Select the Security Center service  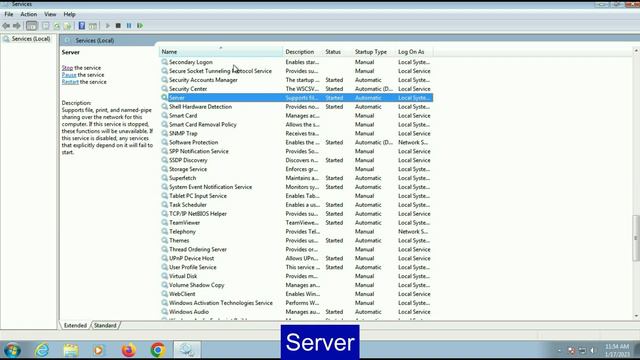pos(296,89)
